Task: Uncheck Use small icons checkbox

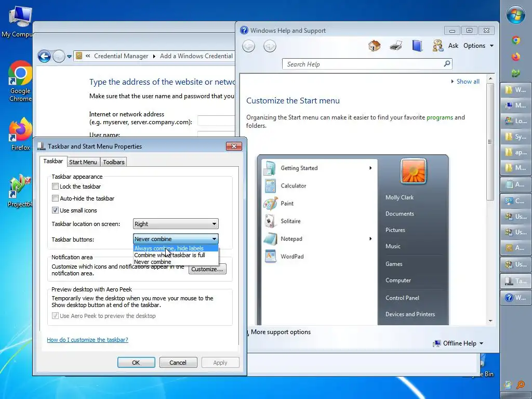Action: pyautogui.click(x=55, y=210)
